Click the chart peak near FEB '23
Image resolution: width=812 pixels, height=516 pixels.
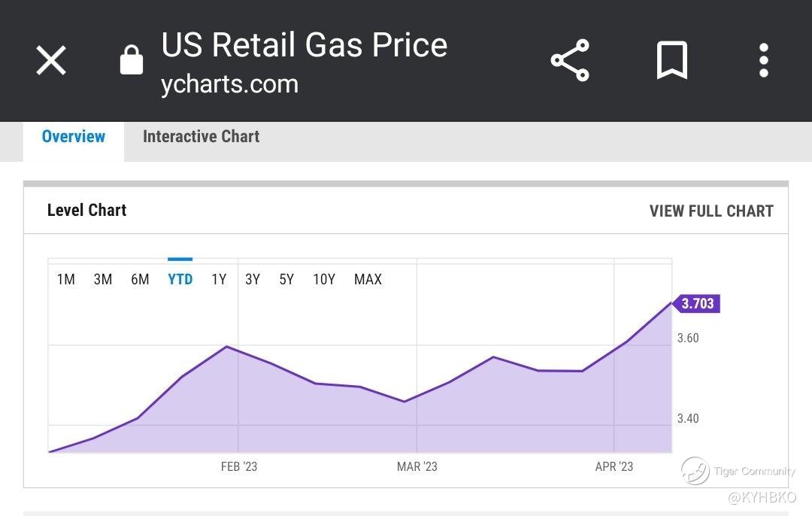pos(226,347)
